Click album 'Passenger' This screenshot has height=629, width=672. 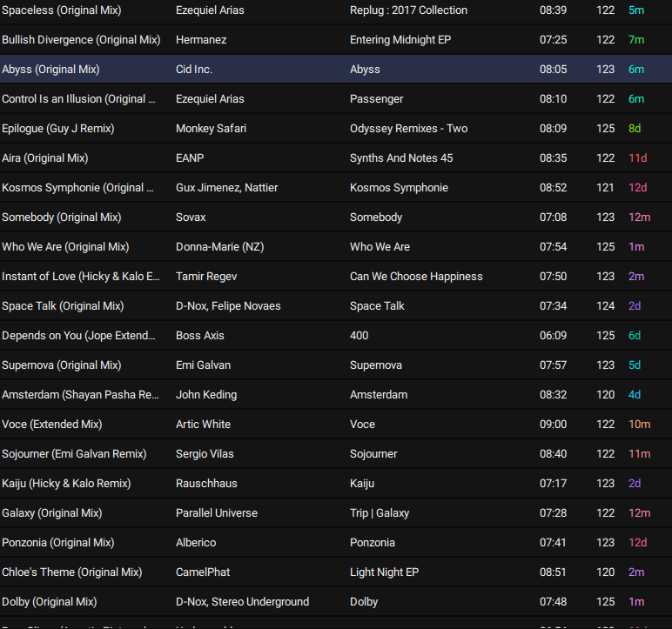tap(376, 99)
